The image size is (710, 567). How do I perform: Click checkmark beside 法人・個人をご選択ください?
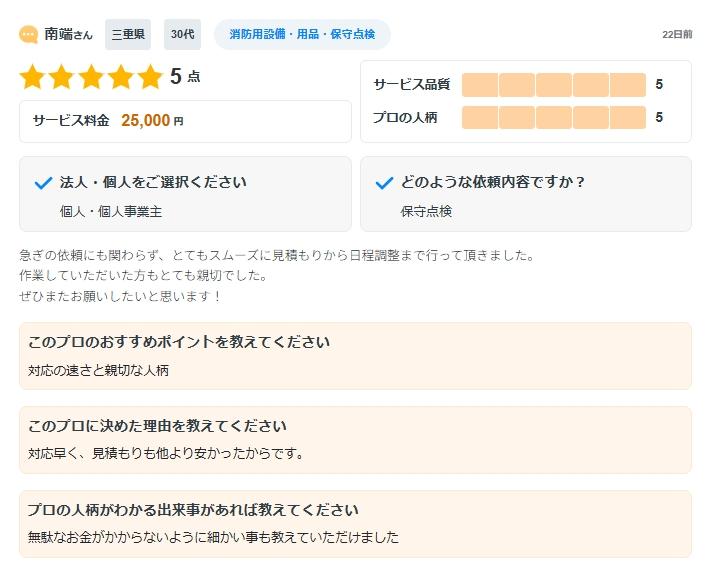point(43,183)
